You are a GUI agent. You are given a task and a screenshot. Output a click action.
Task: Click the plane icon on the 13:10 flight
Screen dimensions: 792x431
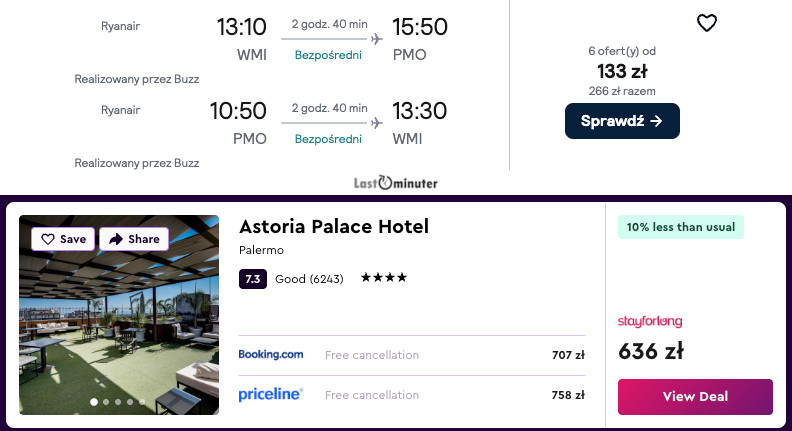coord(376,39)
